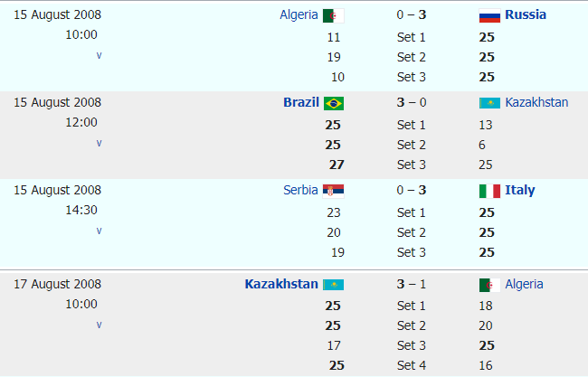This screenshot has height=377, width=588.
Task: Click Kazakhstan flag in Brazil match row
Action: (x=489, y=103)
